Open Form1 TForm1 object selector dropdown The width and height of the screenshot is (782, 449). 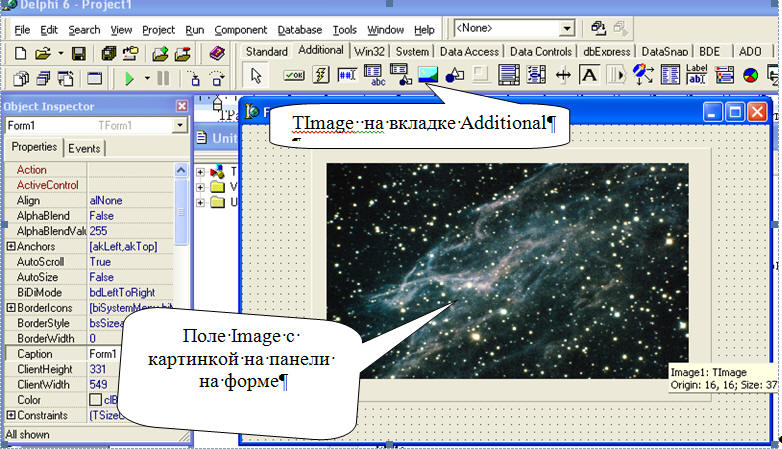click(180, 125)
